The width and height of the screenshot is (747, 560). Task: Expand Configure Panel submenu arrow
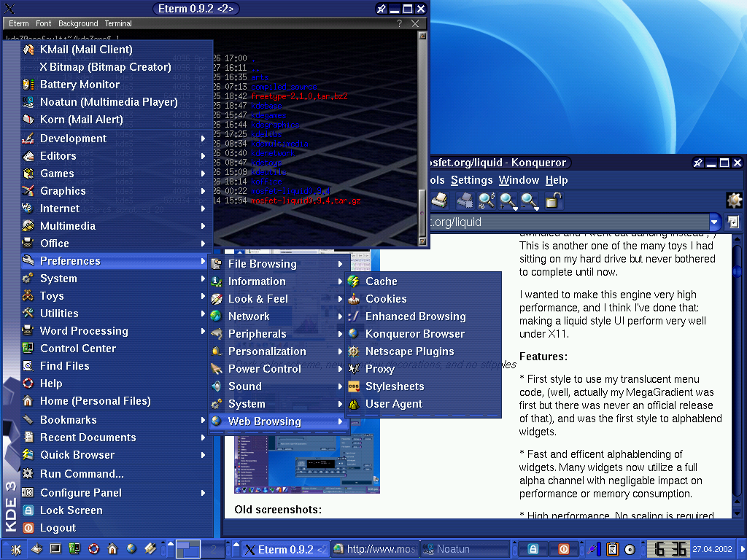pyautogui.click(x=204, y=493)
